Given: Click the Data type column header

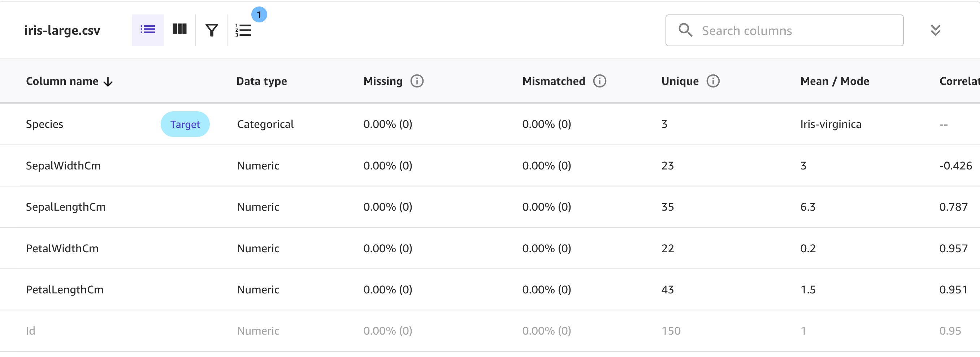Looking at the screenshot, I should click(261, 81).
